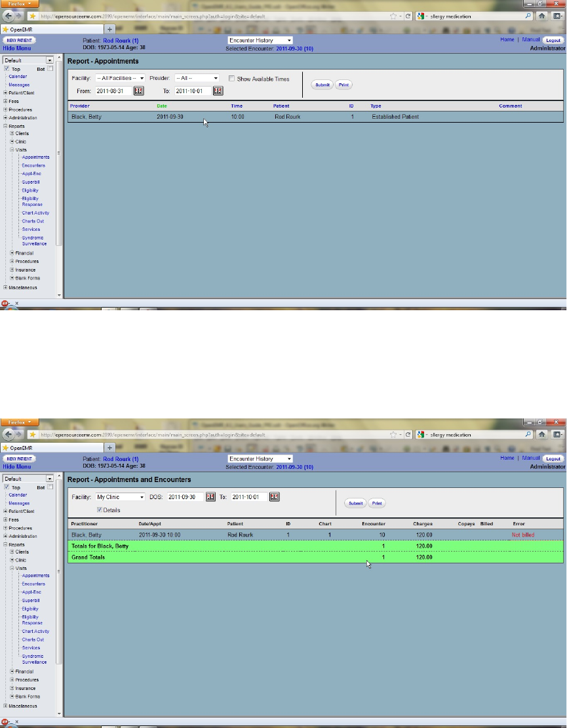Open Firefox menu button in Appointments-only report window
This screenshot has height=728, width=567.
(x=20, y=4)
